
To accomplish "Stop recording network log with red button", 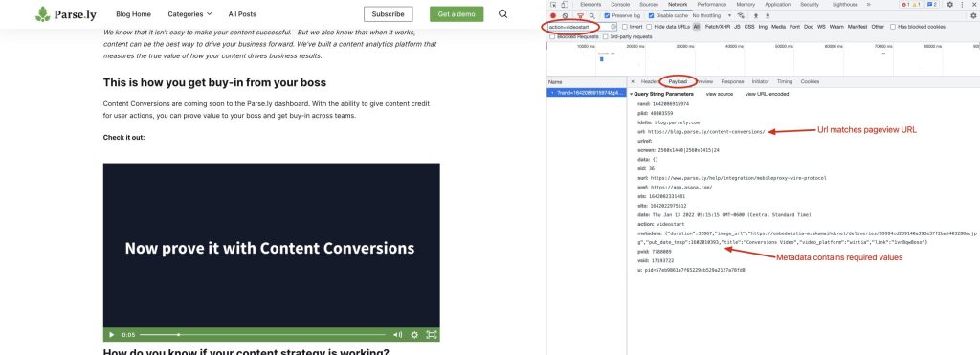I will tap(553, 15).
